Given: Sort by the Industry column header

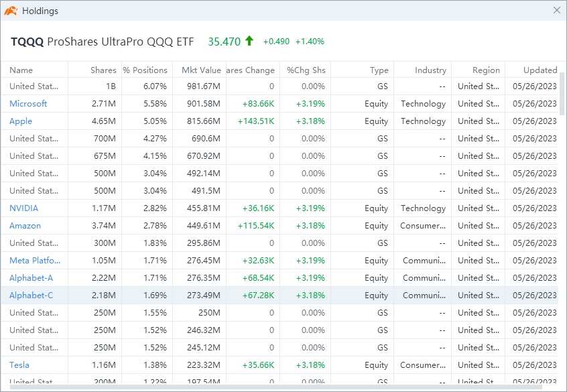Looking at the screenshot, I should point(430,70).
